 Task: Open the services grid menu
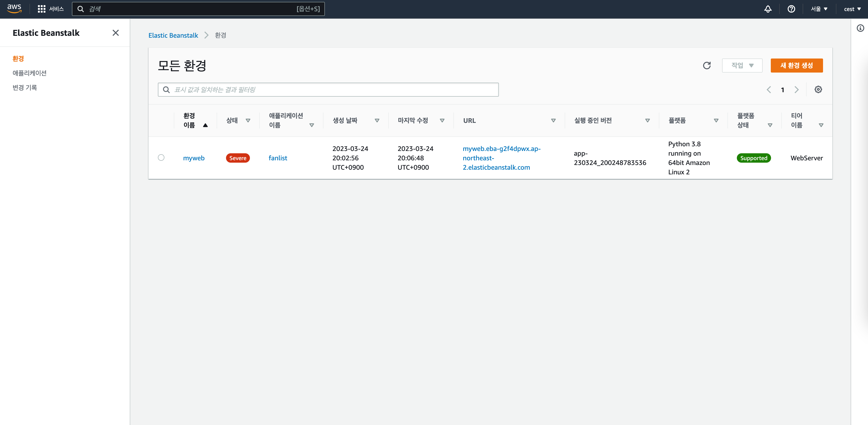pyautogui.click(x=41, y=9)
